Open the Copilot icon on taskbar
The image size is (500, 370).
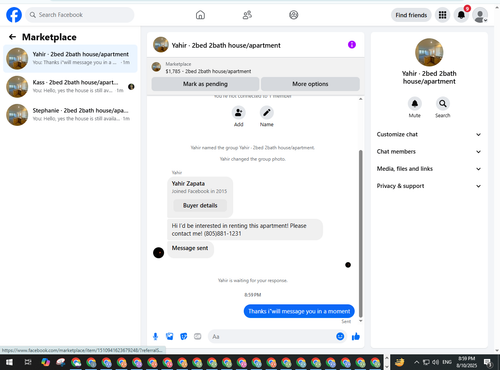[x=46, y=362]
